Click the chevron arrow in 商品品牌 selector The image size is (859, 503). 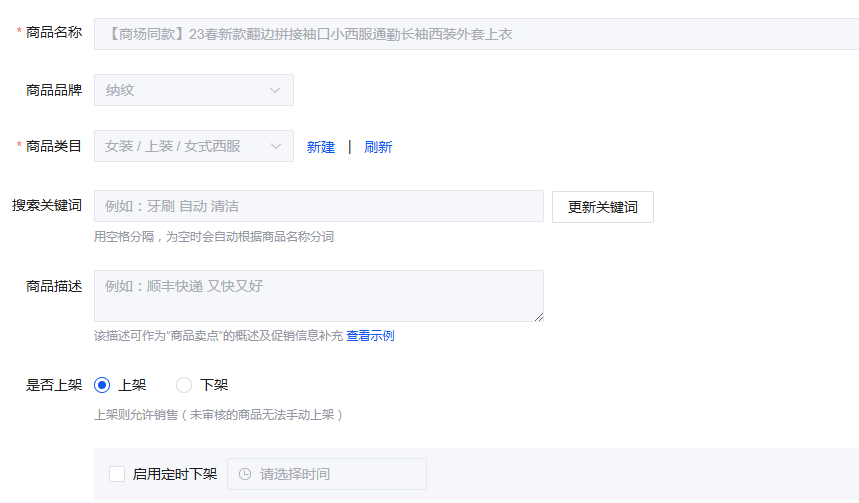275,90
